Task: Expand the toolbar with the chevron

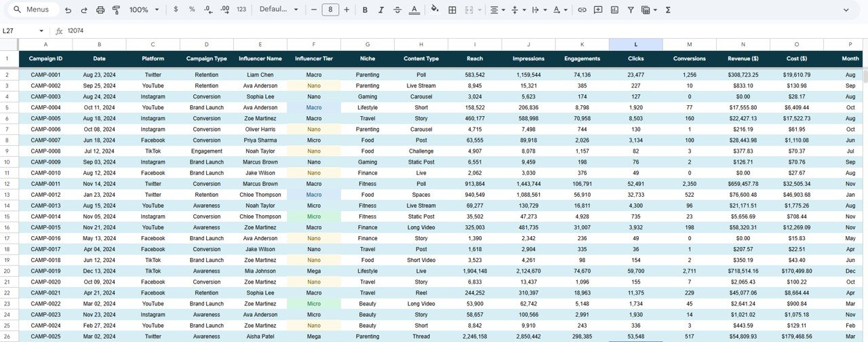Action: pos(846,10)
